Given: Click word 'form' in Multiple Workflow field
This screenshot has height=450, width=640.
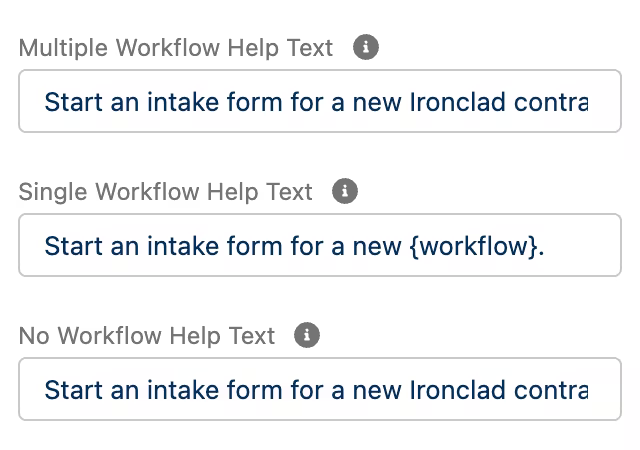Looking at the screenshot, I should 255,102.
